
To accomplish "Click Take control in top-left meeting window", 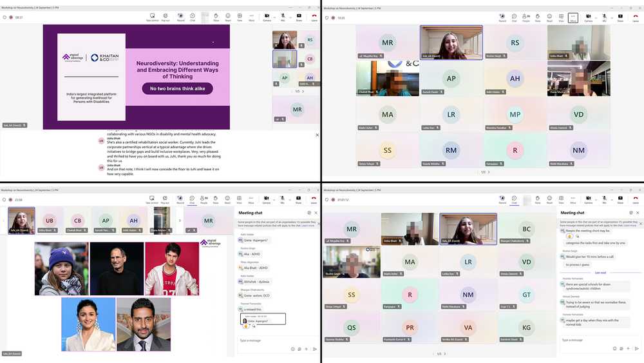I will 153,17.
